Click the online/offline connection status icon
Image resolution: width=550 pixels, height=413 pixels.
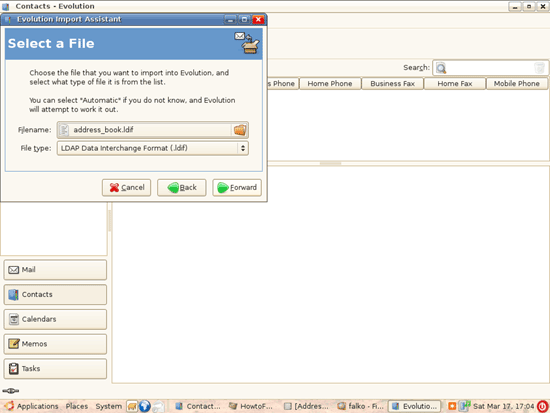[11, 391]
